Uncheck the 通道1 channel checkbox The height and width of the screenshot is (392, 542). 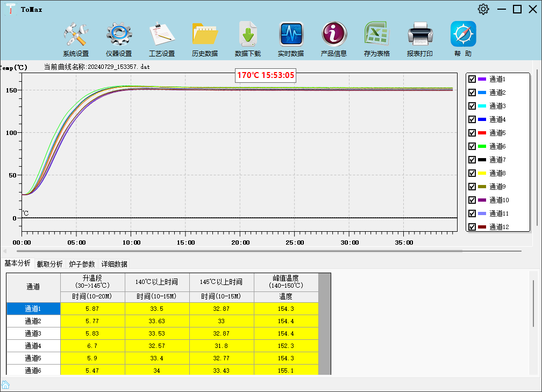click(x=472, y=79)
